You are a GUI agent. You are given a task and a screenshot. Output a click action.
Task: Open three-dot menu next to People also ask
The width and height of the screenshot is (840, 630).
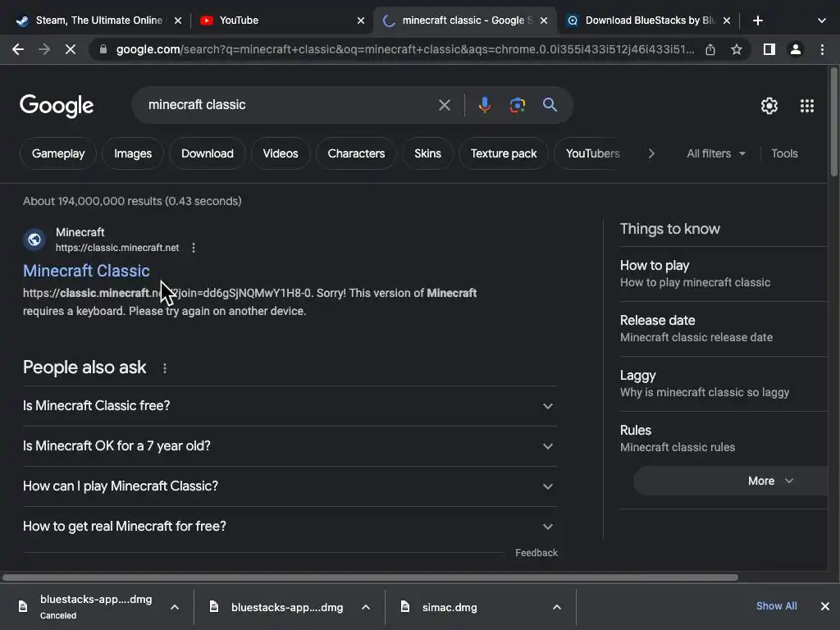tap(165, 368)
